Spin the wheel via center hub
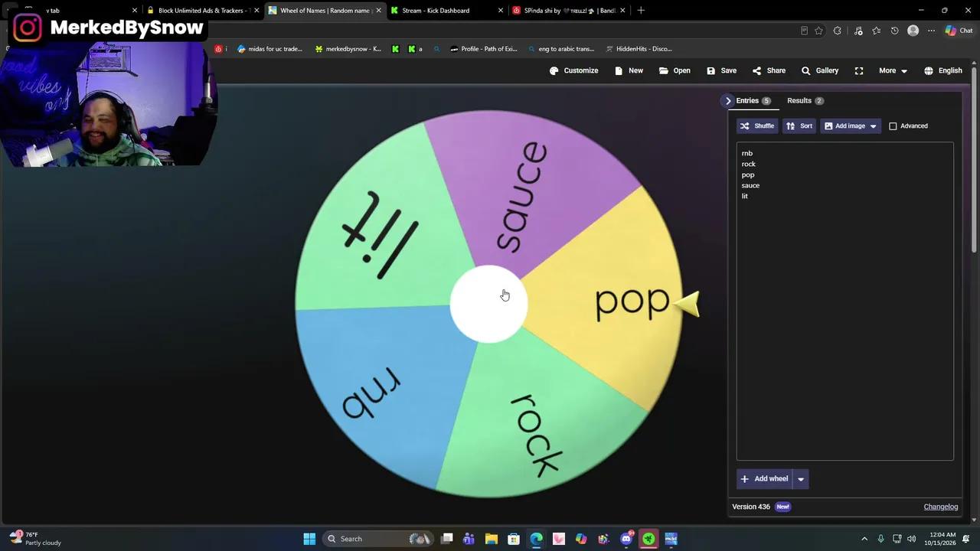Viewport: 980px width, 551px height. click(488, 304)
